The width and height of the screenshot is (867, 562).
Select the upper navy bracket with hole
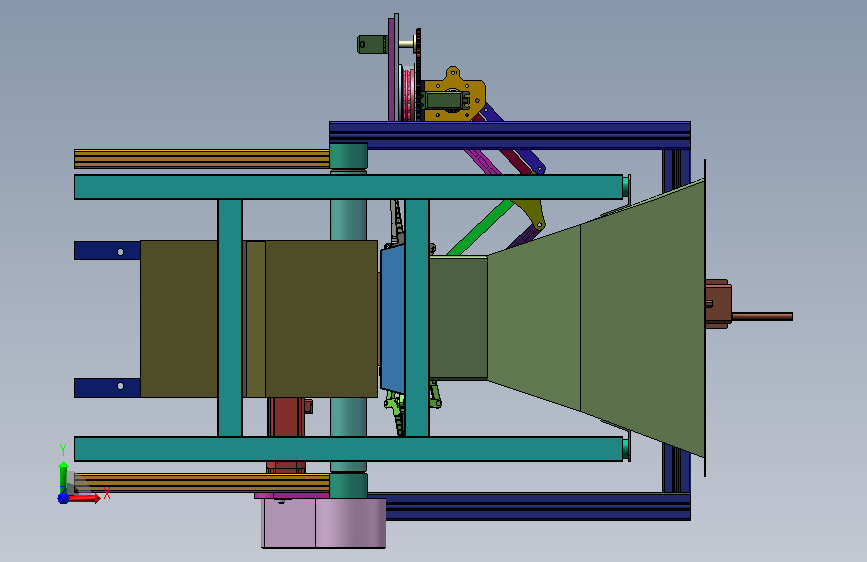(x=107, y=251)
